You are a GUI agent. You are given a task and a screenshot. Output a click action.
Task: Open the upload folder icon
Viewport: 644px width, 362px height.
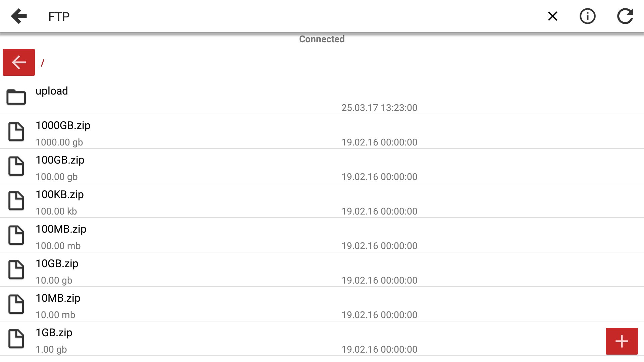(16, 97)
